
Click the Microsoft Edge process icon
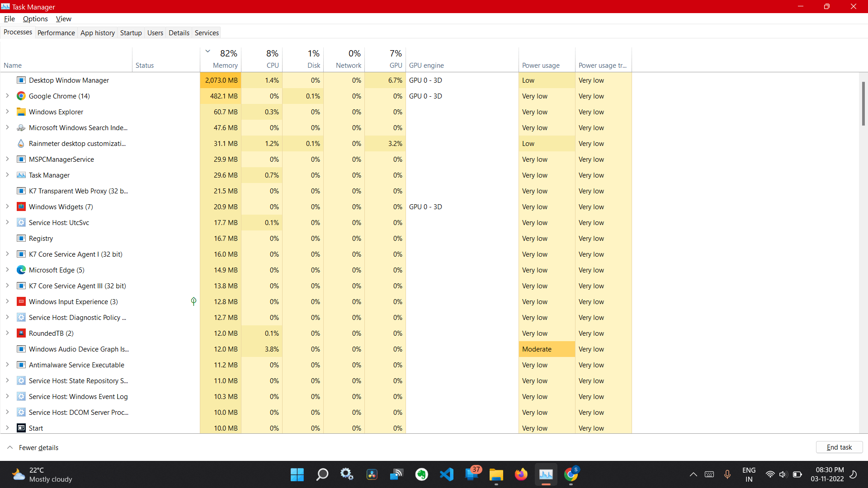click(x=21, y=270)
